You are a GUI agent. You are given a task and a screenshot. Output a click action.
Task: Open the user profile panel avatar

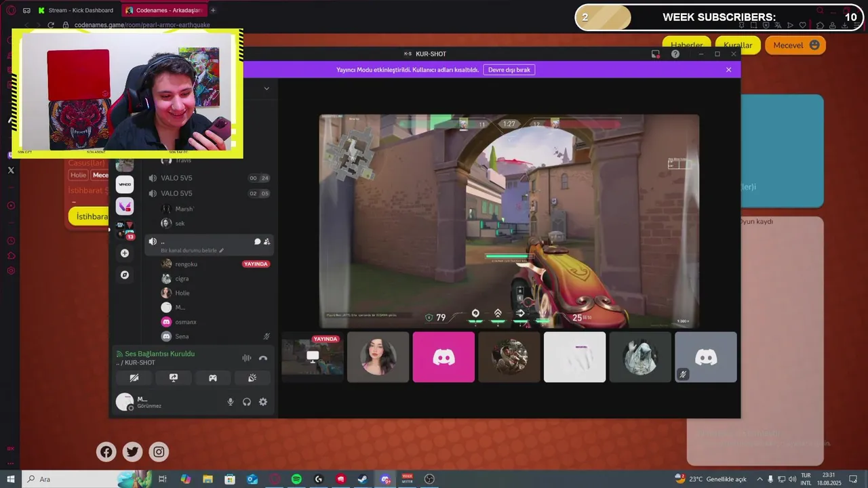click(125, 402)
